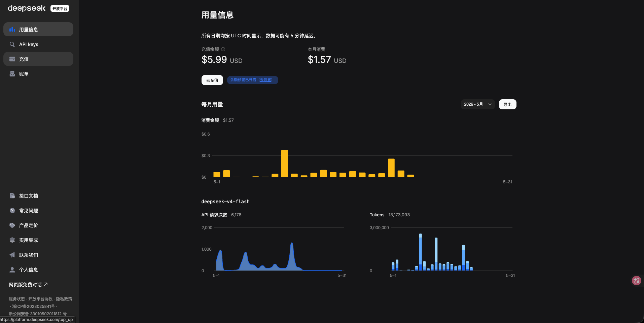Viewport: 644px width, 323px height.
Task: Click the 导出 export button
Action: (507, 104)
